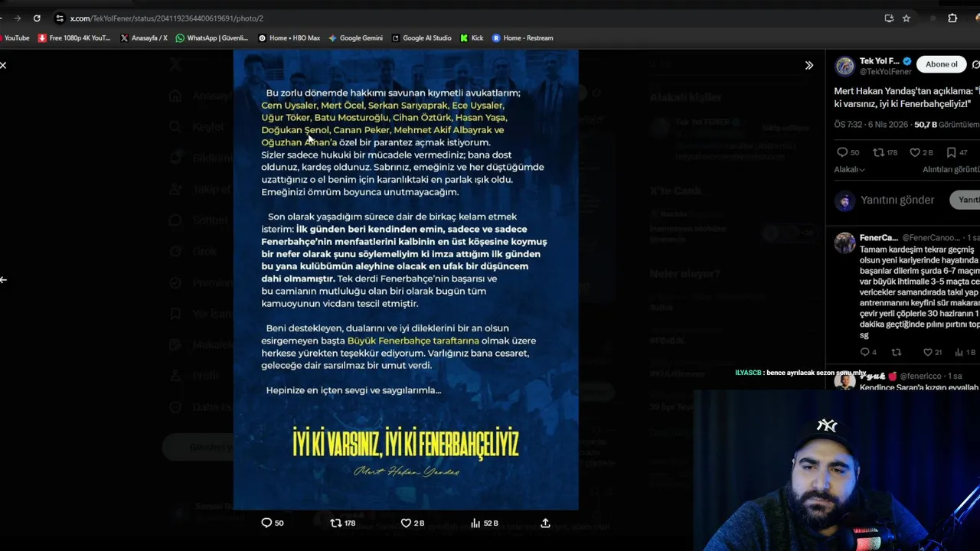Open Tek Yol Fener profile avatar

[x=844, y=66]
